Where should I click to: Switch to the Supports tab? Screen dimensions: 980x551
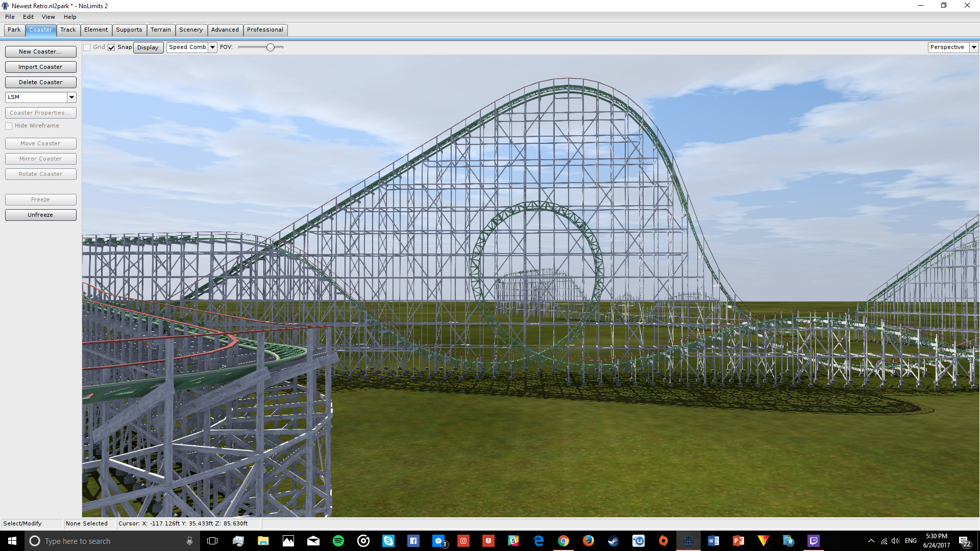(x=129, y=30)
